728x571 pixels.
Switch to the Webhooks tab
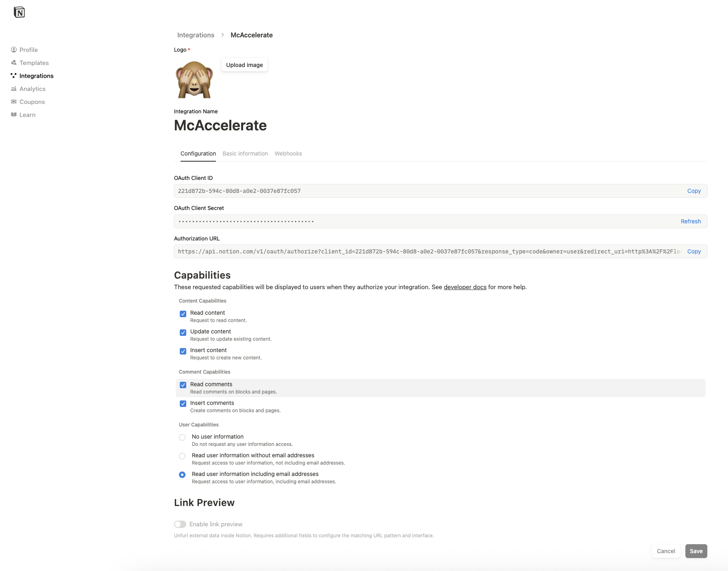[x=288, y=154]
